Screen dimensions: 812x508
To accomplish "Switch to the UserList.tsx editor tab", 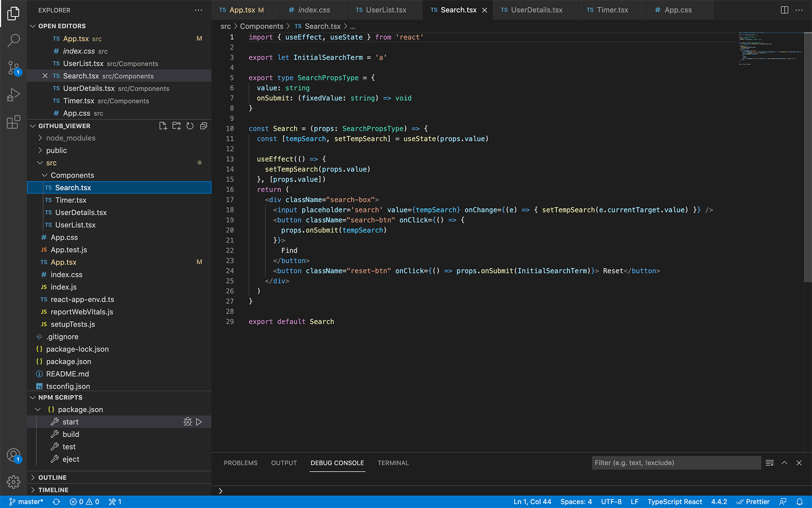I will (x=385, y=10).
